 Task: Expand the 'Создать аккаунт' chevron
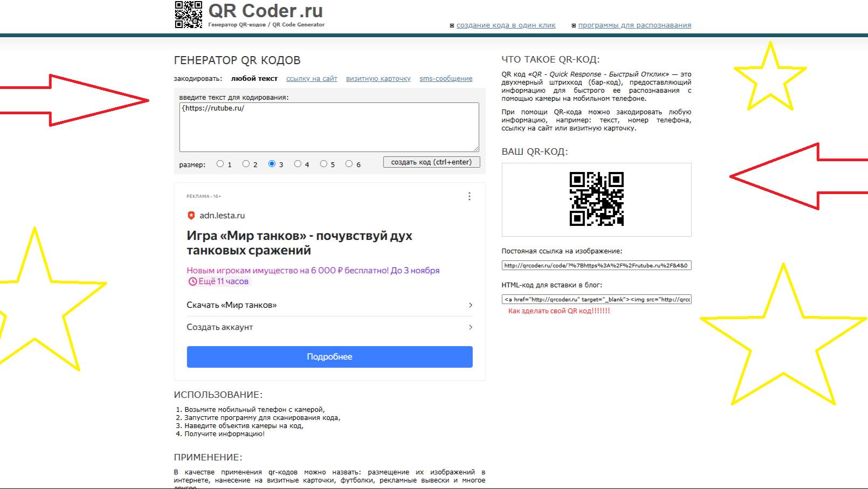pyautogui.click(x=471, y=327)
